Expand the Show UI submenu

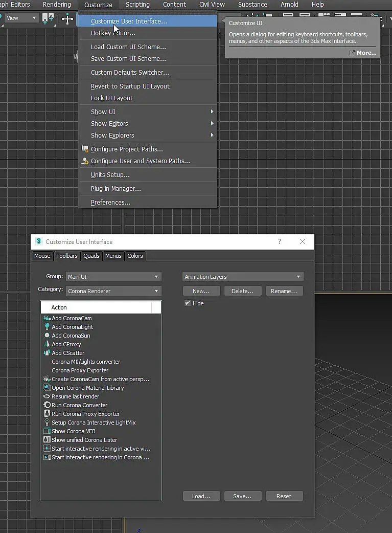pyautogui.click(x=148, y=112)
